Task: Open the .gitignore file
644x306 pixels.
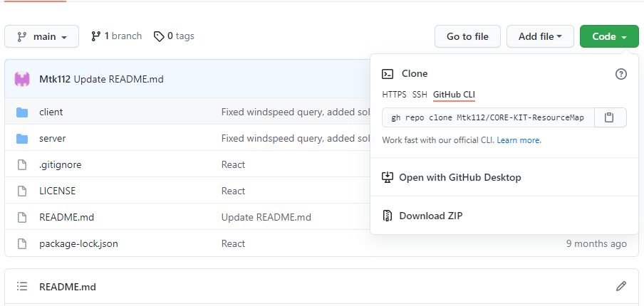Action: coord(61,165)
